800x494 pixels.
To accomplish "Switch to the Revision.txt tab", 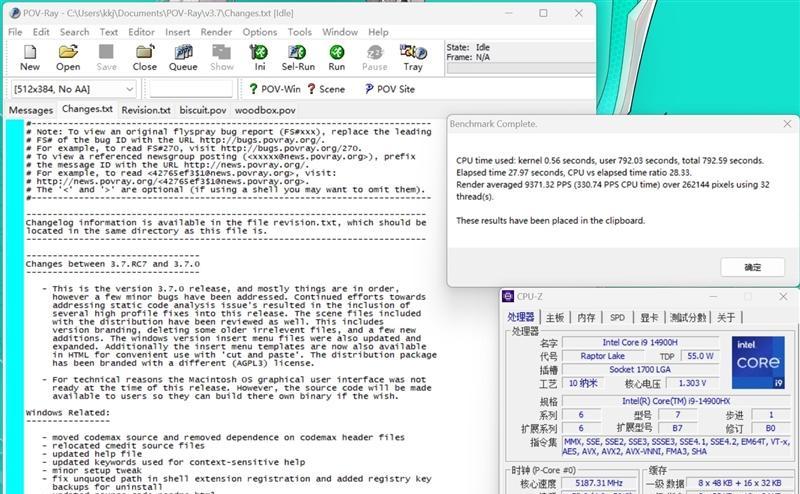I will [x=146, y=110].
